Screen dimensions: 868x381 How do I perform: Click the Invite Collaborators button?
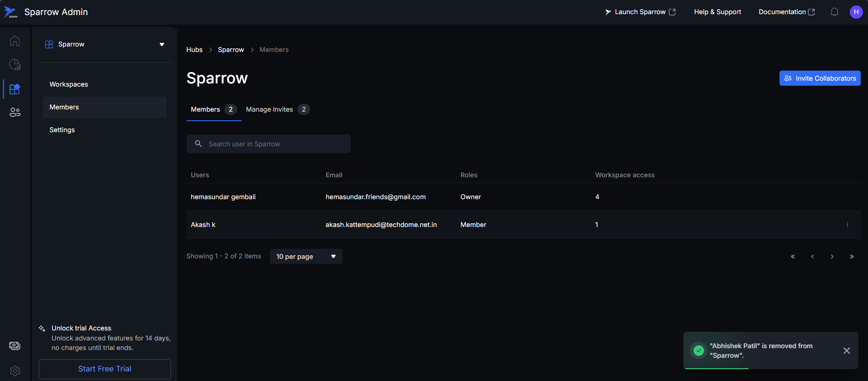pyautogui.click(x=820, y=78)
